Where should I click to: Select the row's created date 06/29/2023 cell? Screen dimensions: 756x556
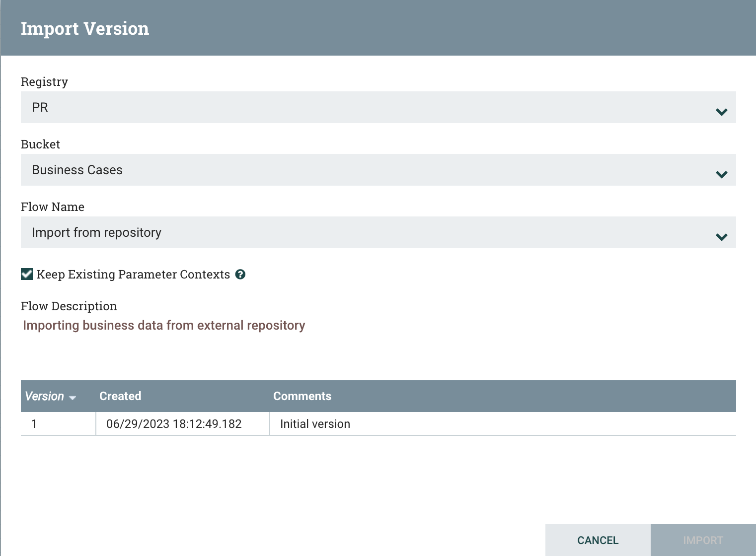(174, 424)
